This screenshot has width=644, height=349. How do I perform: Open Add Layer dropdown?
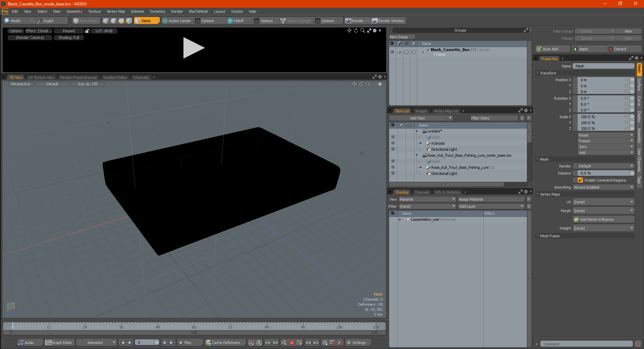tap(491, 206)
